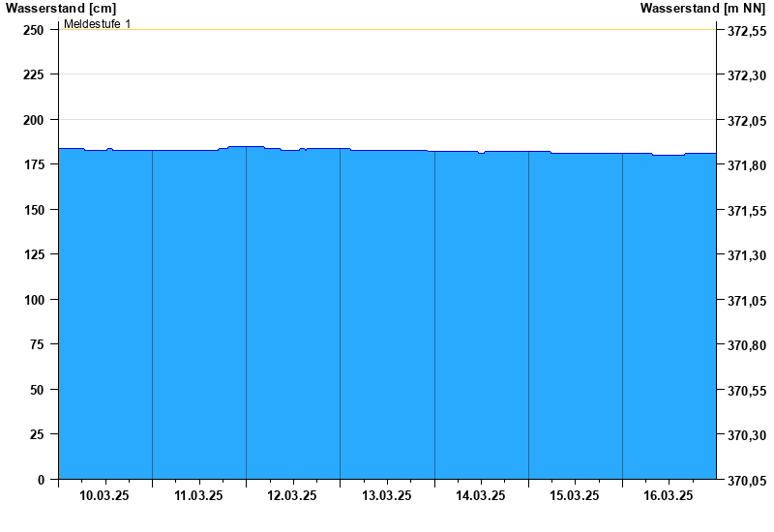Click the 10.03.25 date label
Viewport: 774px width, 532px height.
104,495
